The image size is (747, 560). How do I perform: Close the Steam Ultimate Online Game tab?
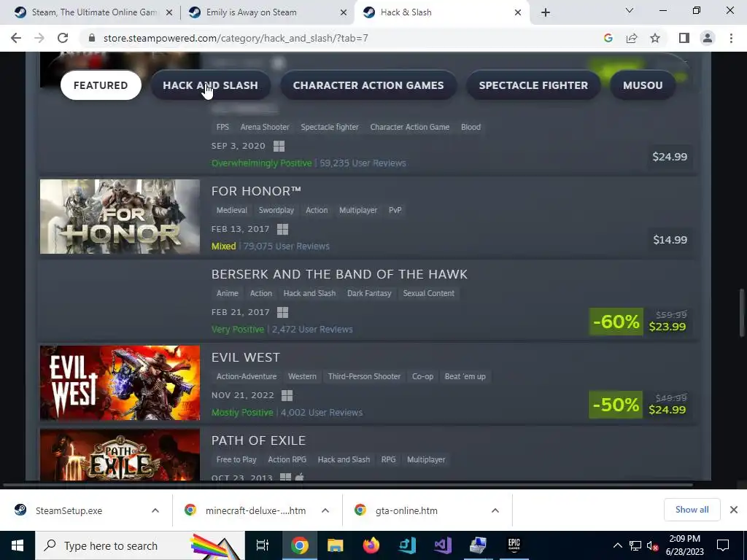click(169, 12)
